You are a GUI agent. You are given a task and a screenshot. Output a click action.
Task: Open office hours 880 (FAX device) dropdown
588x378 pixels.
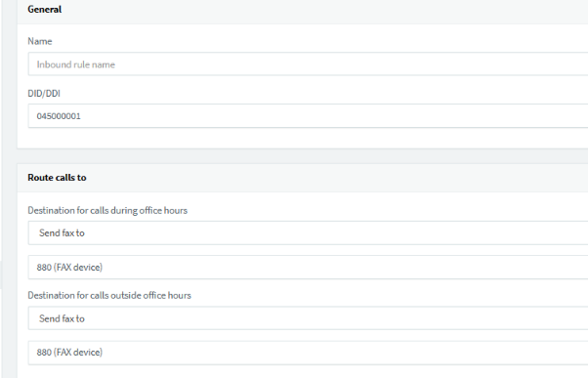click(x=308, y=267)
